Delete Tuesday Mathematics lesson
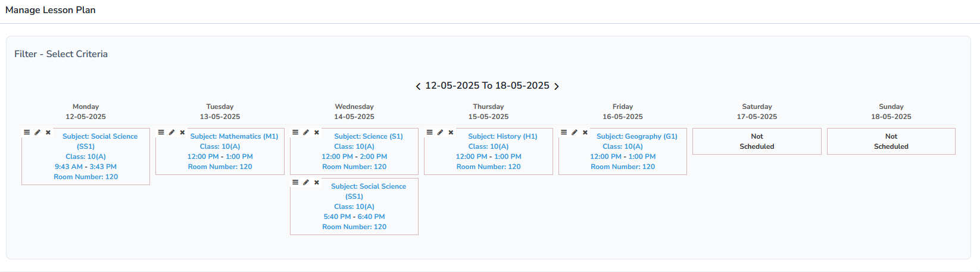Screen dimensions: 980x272 [182, 132]
